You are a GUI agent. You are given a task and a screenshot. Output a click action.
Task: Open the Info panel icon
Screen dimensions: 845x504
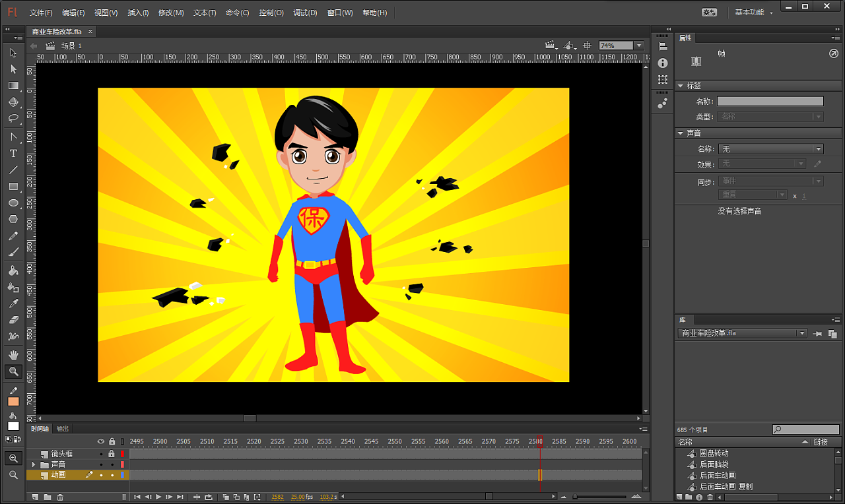(663, 63)
